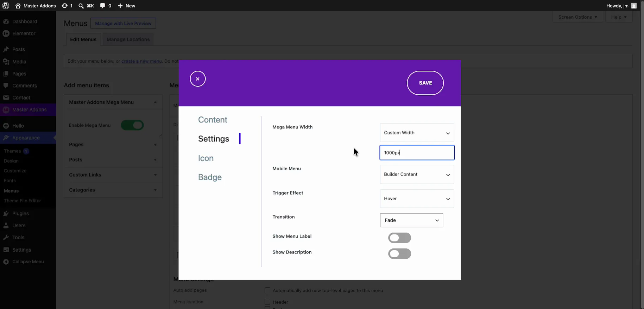Image resolution: width=644 pixels, height=309 pixels.
Task: Open Elementor from the sidebar icon
Action: pos(6,33)
